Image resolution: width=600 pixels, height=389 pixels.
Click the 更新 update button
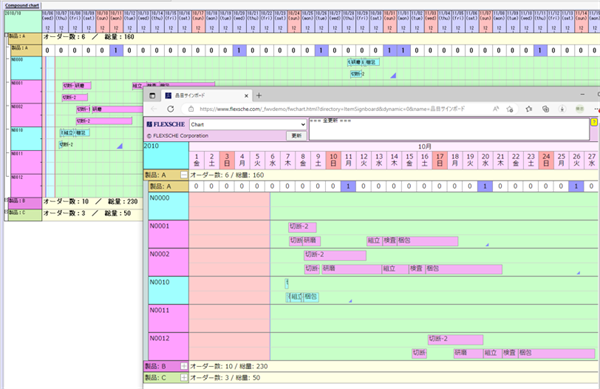coord(296,136)
